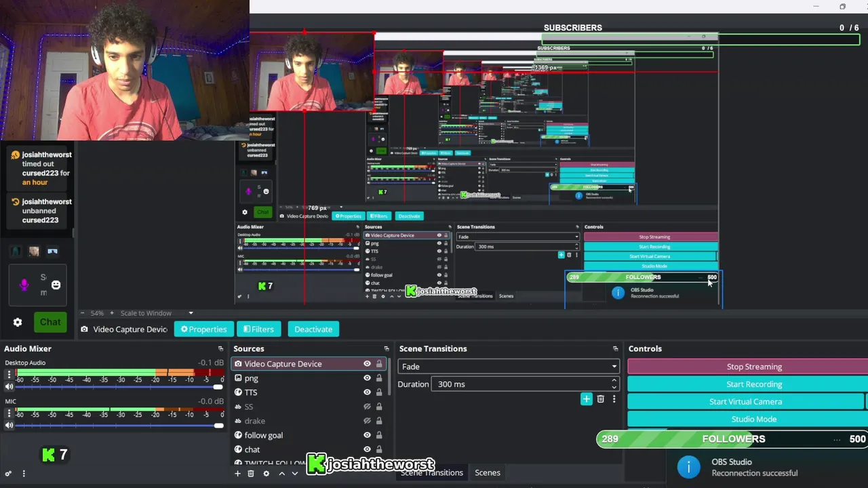Switch to the Scenes tab

488,473
